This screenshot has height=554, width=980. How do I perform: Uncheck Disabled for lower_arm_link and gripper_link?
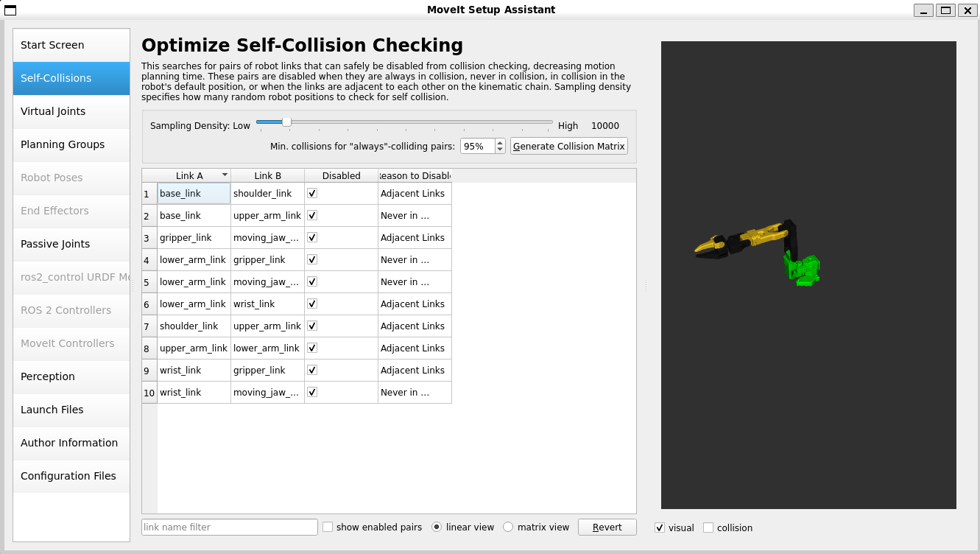click(x=312, y=259)
